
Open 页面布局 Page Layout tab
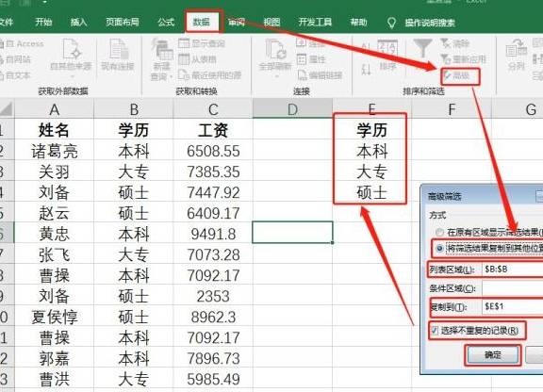(123, 23)
